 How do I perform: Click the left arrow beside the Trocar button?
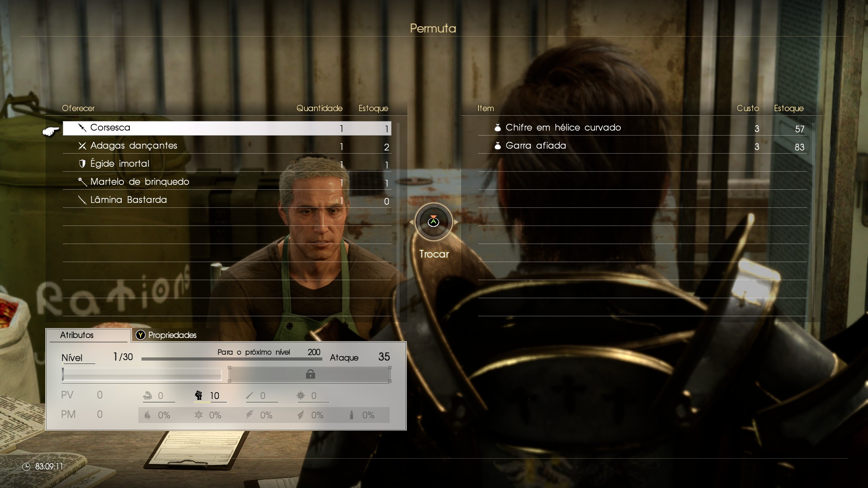click(x=411, y=222)
